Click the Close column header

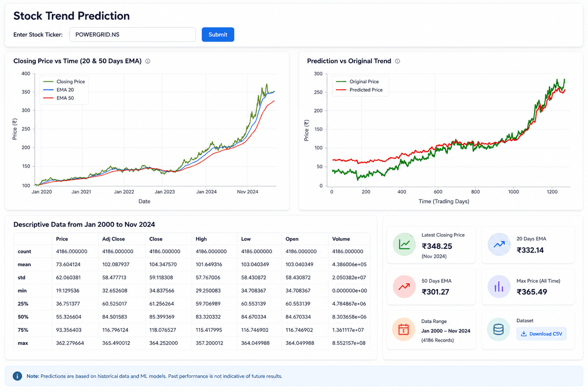tap(155, 239)
